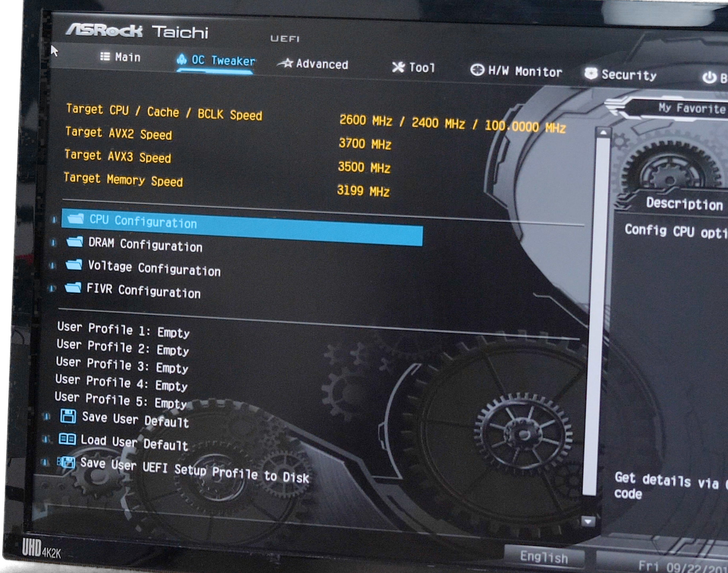This screenshot has height=573, width=728.
Task: Open the Advanced tab
Action: pos(322,64)
